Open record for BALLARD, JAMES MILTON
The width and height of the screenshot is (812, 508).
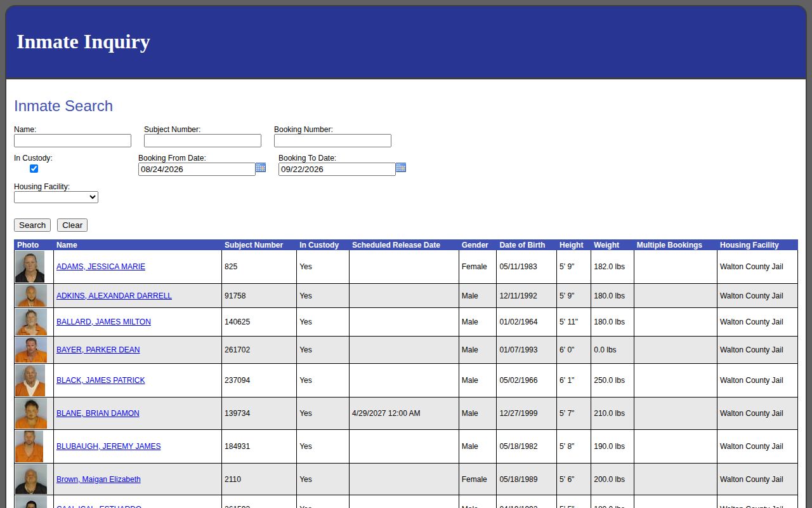coord(103,322)
